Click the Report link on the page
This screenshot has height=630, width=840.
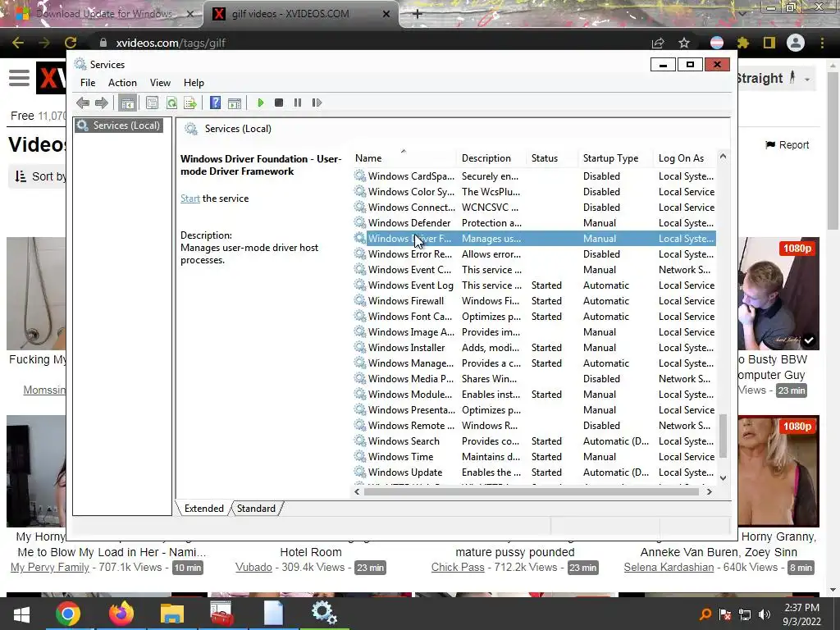(x=787, y=144)
